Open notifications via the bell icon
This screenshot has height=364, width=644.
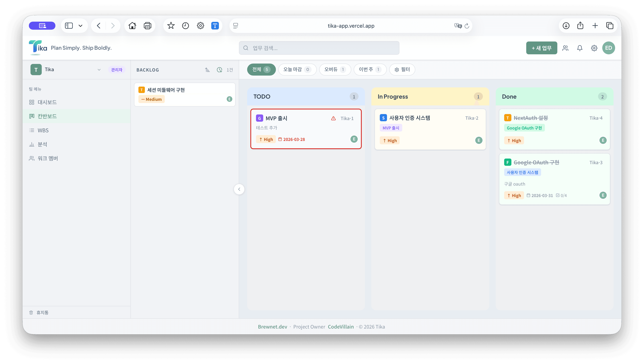(580, 48)
